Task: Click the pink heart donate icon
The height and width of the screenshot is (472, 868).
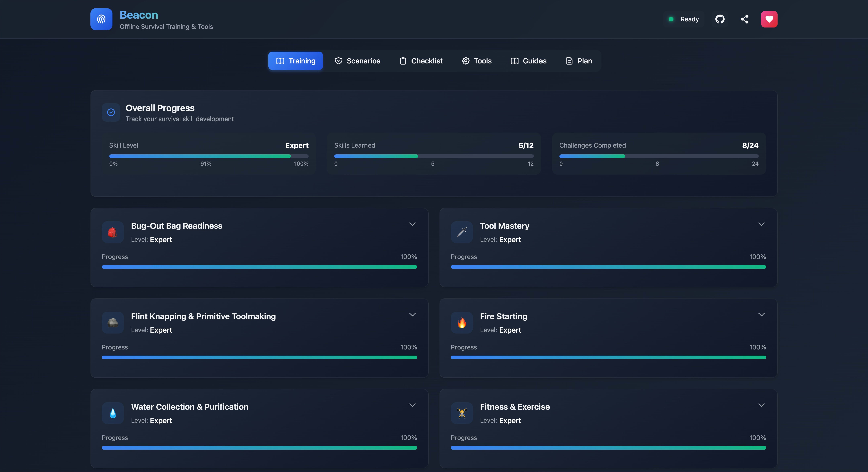Action: (x=769, y=19)
